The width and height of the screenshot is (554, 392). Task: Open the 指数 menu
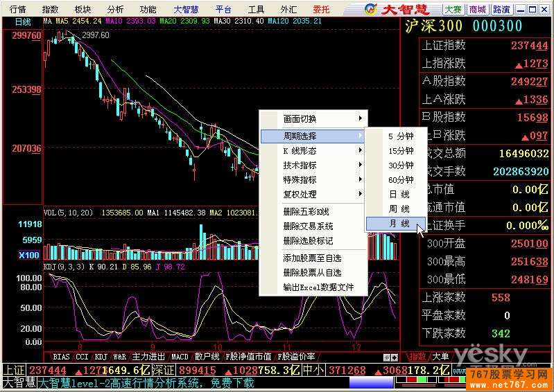(50, 10)
